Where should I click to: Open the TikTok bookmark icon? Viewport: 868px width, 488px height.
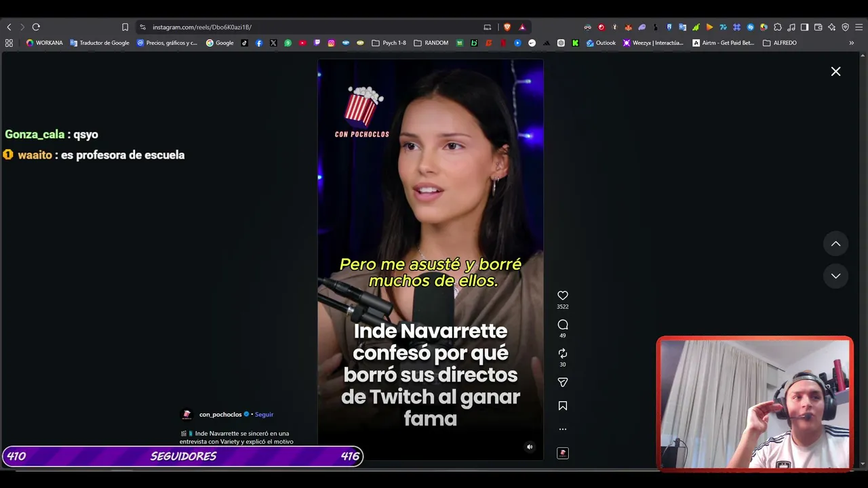tap(245, 43)
